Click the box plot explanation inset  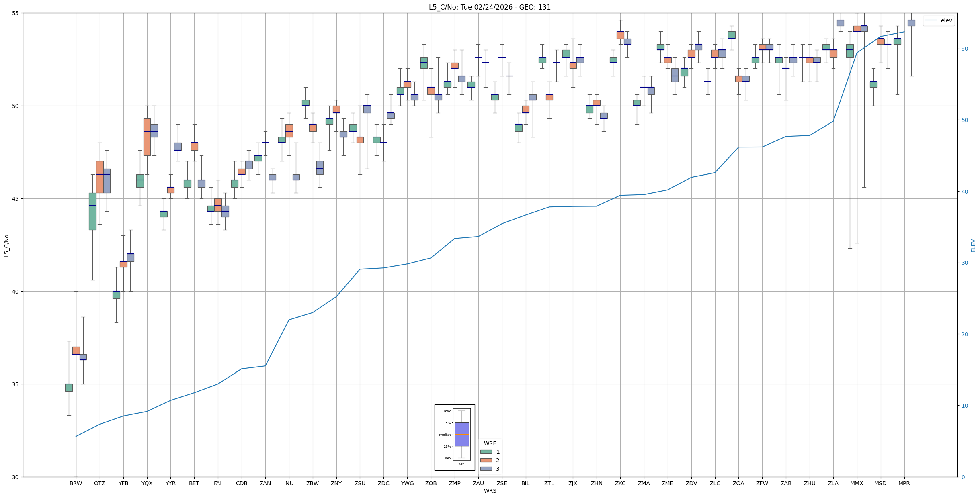click(x=455, y=437)
